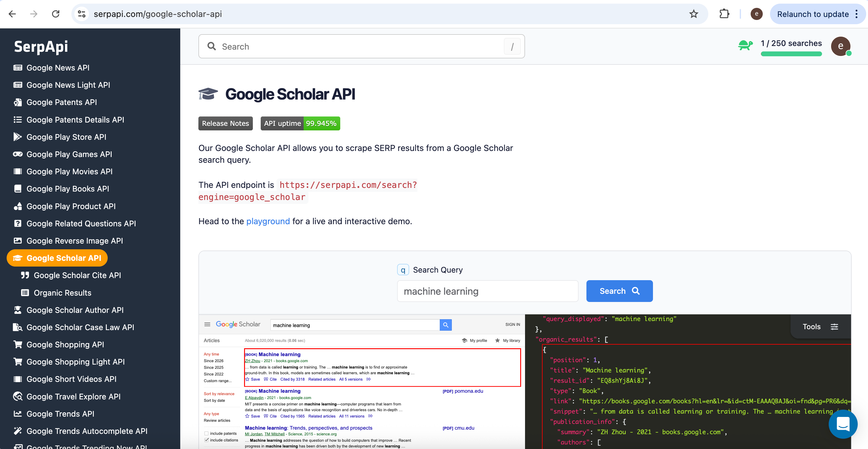Open the user avatar menu

tap(841, 46)
